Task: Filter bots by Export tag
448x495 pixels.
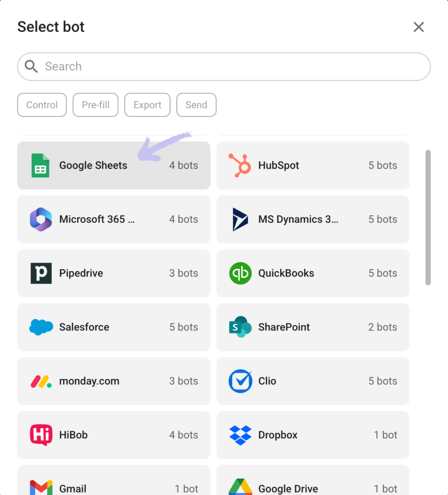Action: [x=147, y=105]
